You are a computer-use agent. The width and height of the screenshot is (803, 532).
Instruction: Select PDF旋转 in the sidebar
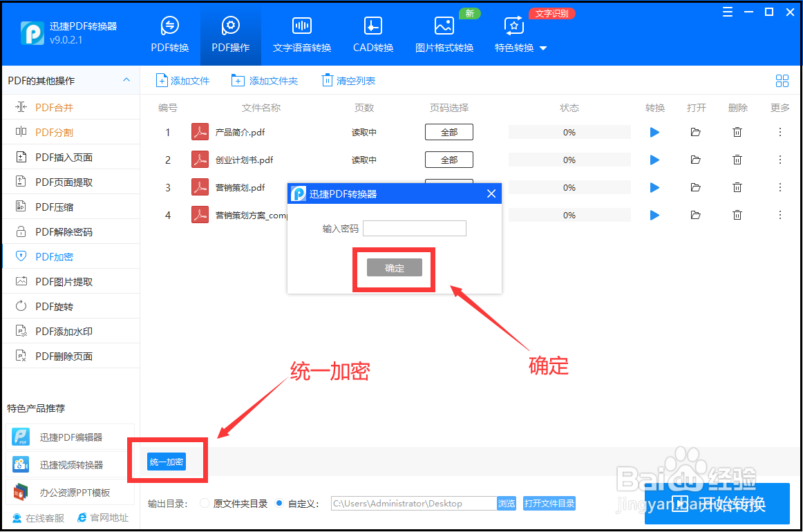70,306
